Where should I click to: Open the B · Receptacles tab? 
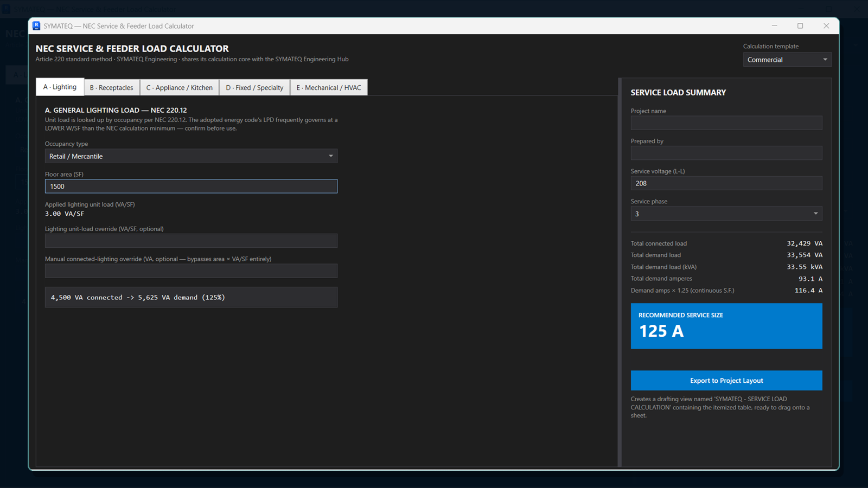pos(112,87)
